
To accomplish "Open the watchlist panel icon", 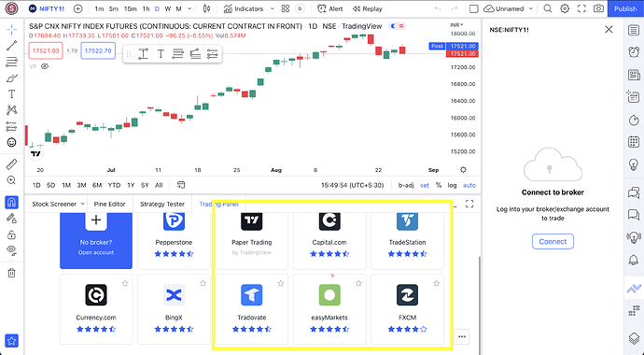I will pyautogui.click(x=634, y=30).
